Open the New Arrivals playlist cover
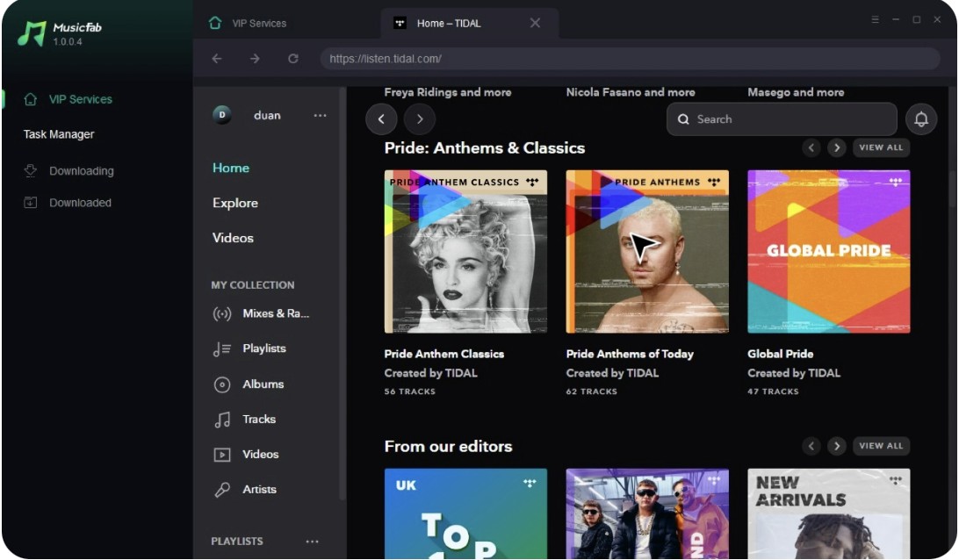The height and width of the screenshot is (560, 959). pos(829,513)
